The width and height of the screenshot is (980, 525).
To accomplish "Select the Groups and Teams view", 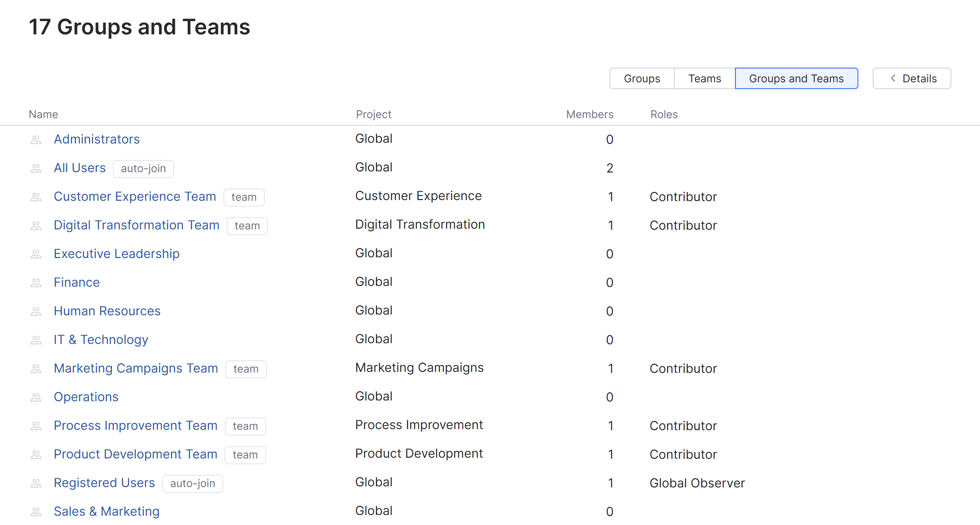I will tap(796, 78).
